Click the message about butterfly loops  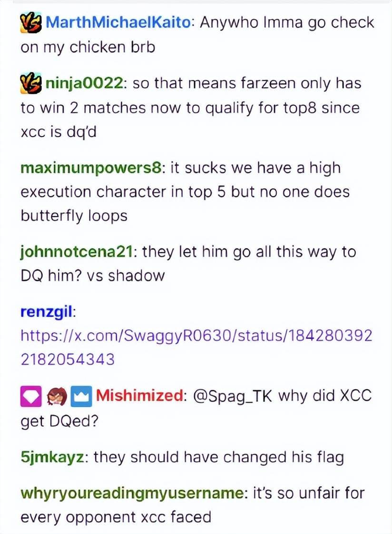[x=185, y=192]
